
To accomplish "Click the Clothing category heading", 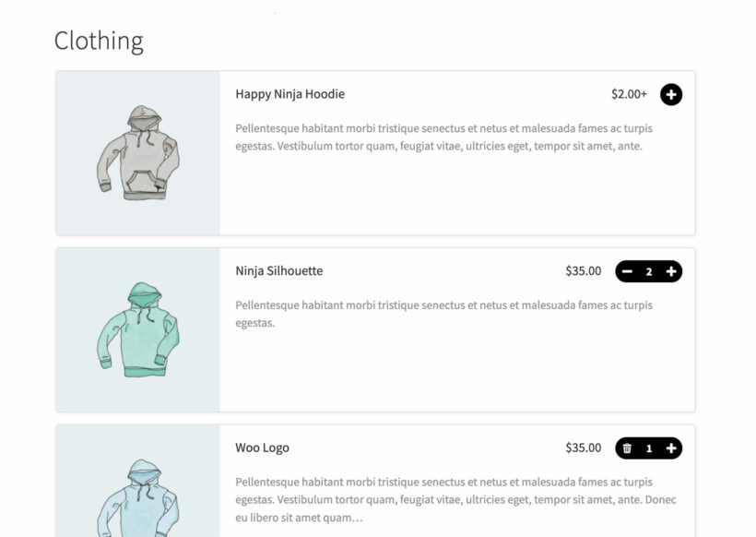I will [99, 41].
